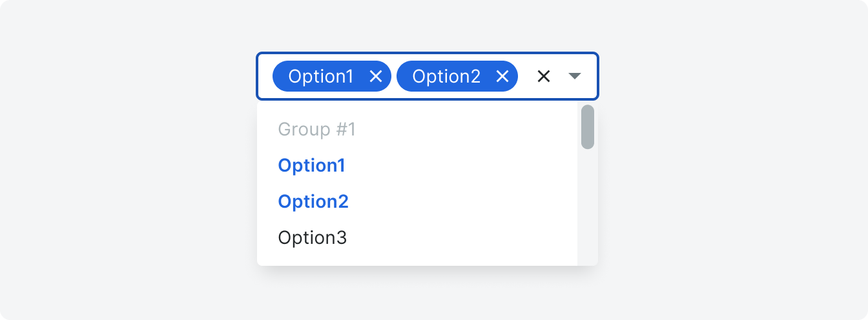Collapse the dropdown using the caret arrow

(575, 77)
